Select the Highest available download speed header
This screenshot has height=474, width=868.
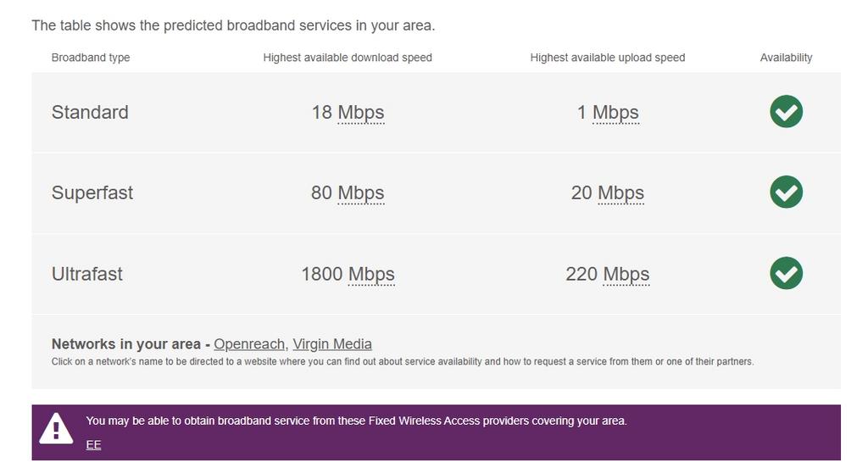[348, 58]
